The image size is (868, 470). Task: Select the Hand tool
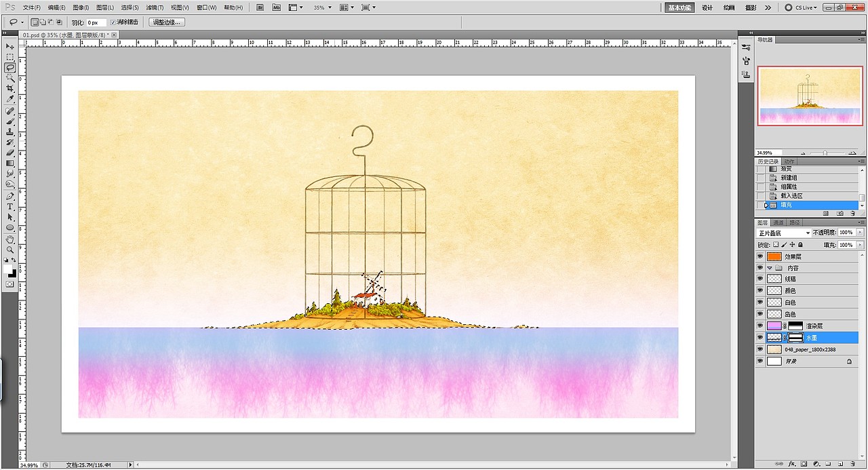(10, 239)
